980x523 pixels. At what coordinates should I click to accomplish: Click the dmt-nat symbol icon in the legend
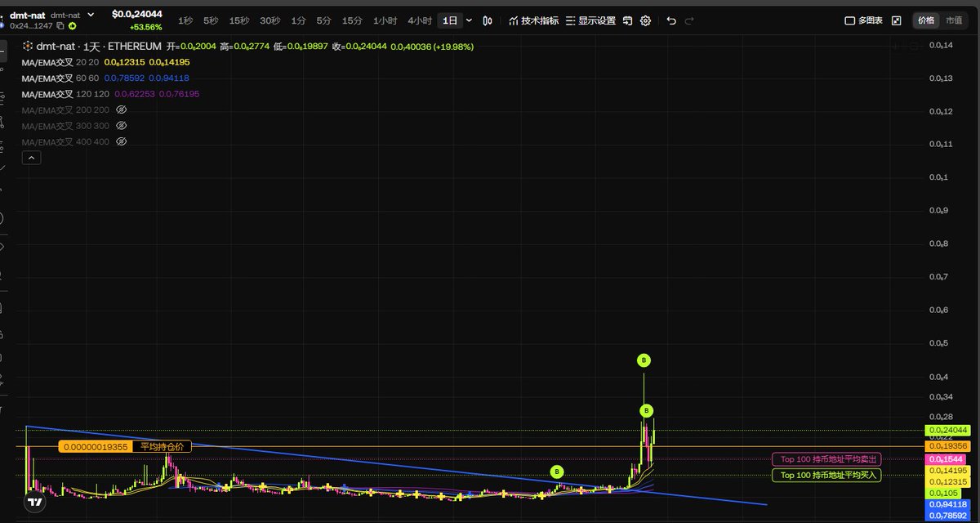coord(29,47)
